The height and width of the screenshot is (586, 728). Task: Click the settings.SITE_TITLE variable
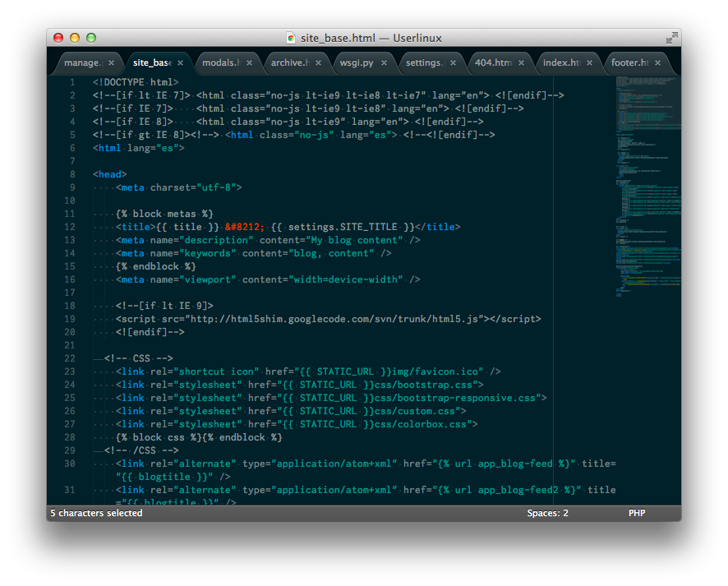click(x=343, y=227)
